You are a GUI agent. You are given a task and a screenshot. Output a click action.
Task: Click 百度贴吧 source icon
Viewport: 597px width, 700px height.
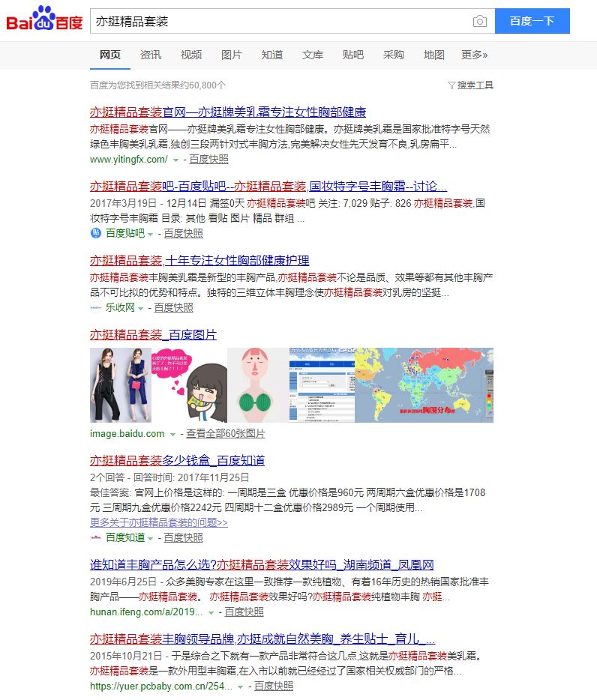coord(96,233)
